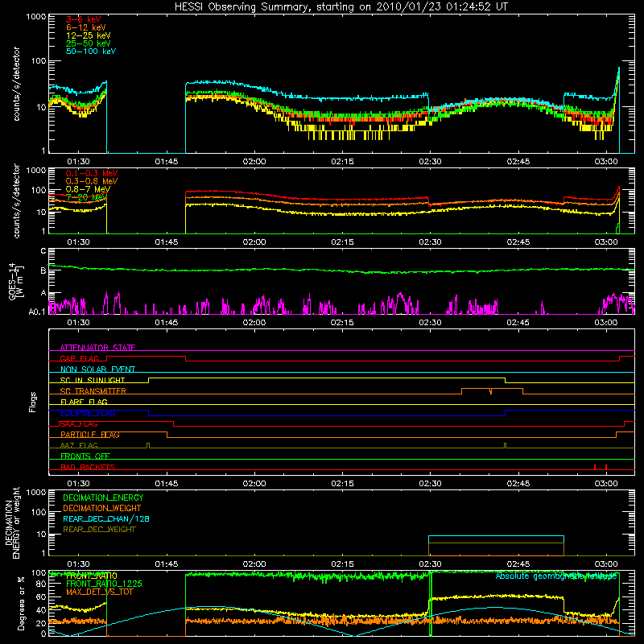Click the 7-20 MeV legend label
Viewport: 644px width, 644px height.
(86, 197)
